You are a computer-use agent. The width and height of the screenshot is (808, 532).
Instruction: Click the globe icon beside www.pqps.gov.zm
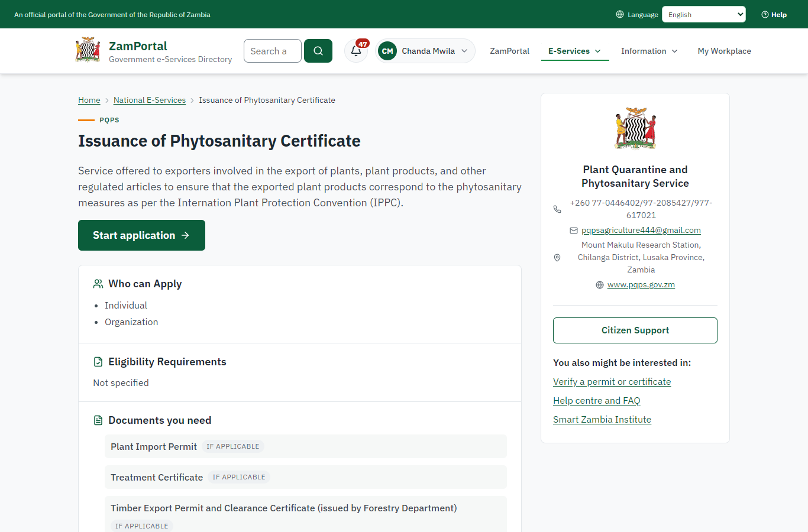600,285
